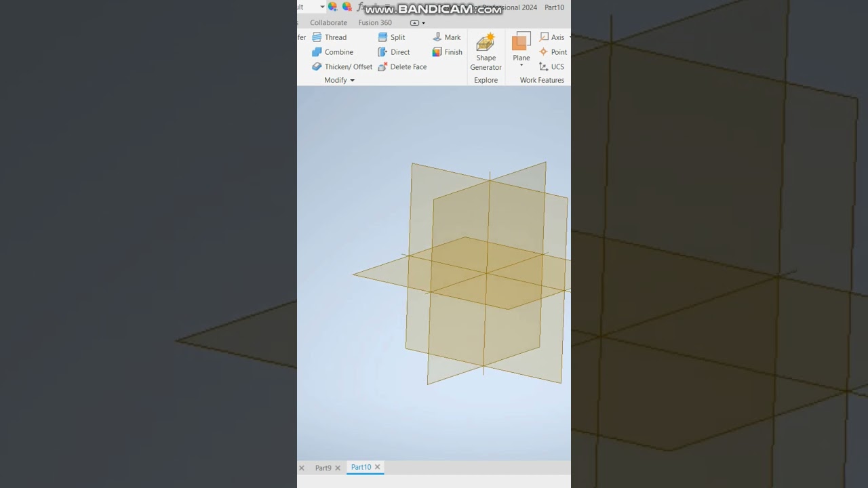Switch to the Part9 document tab
The height and width of the screenshot is (488, 868).
click(x=323, y=468)
